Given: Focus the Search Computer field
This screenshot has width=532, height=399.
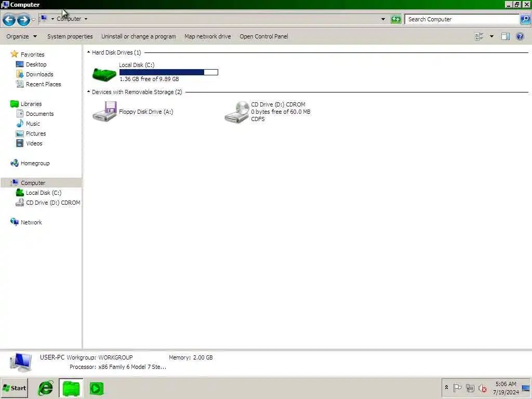Looking at the screenshot, I should (x=462, y=19).
